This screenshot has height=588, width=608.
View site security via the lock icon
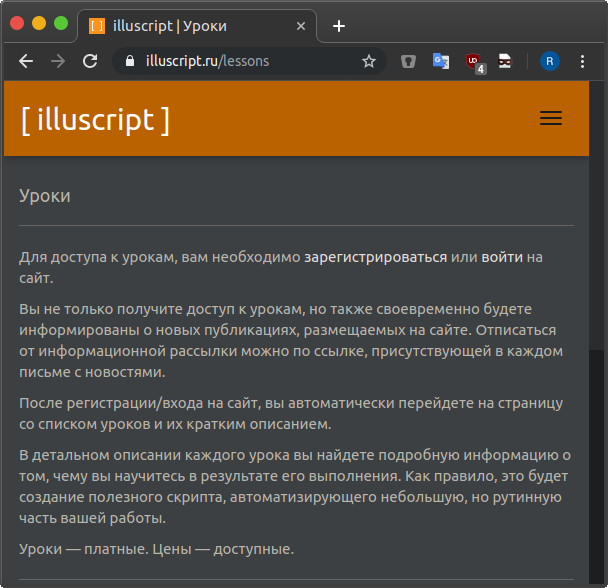click(x=130, y=61)
